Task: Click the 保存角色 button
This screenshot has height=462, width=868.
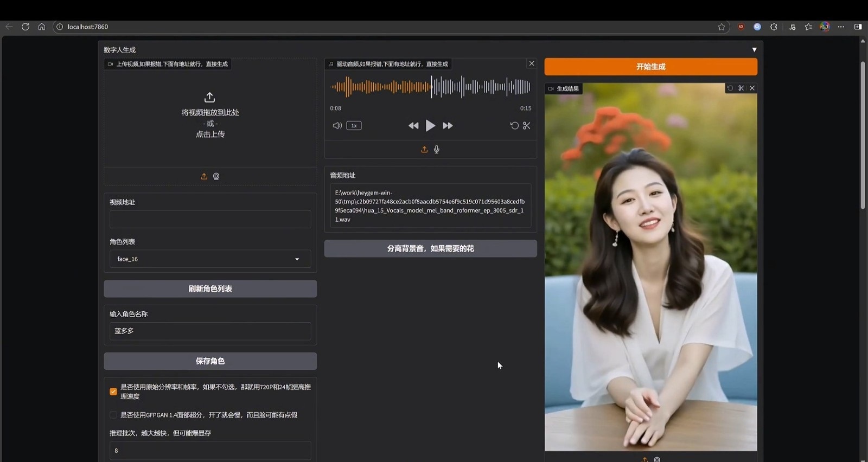Action: coord(210,361)
